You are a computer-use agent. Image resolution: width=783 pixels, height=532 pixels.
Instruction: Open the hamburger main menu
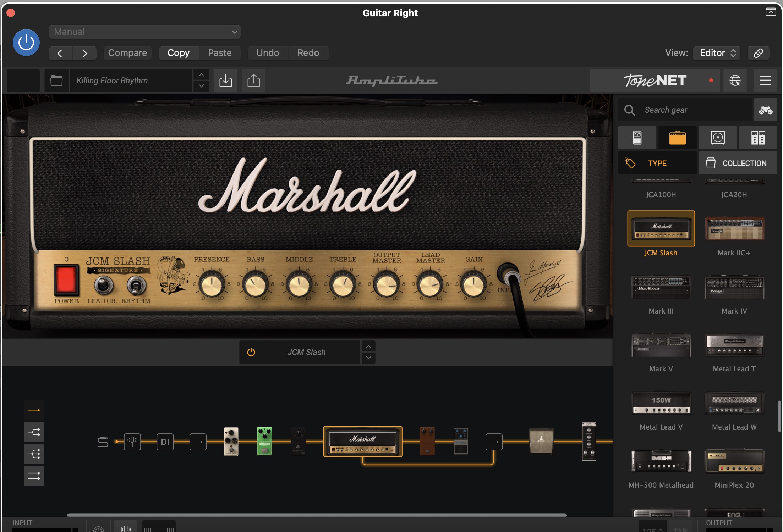click(765, 81)
